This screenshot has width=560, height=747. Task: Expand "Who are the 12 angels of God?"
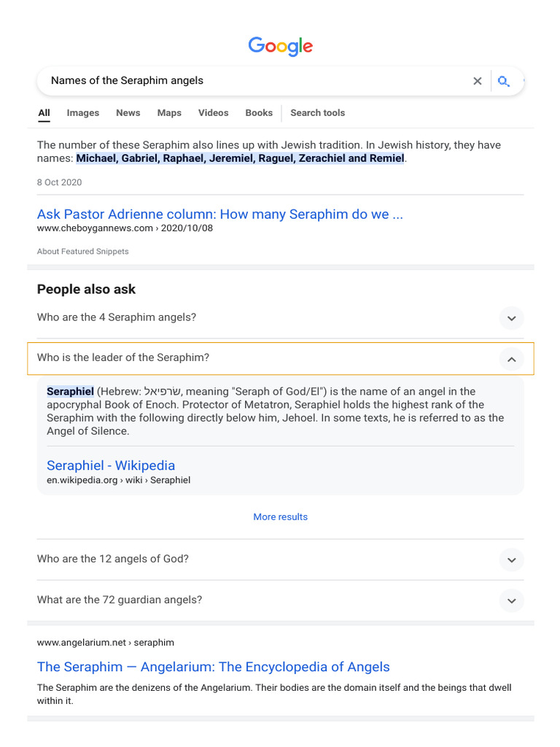pos(511,560)
